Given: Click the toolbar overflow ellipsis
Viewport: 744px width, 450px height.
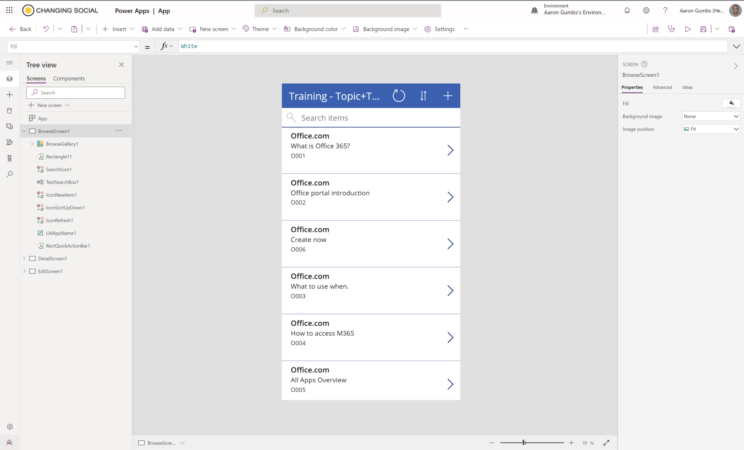Looking at the screenshot, I should (466, 29).
